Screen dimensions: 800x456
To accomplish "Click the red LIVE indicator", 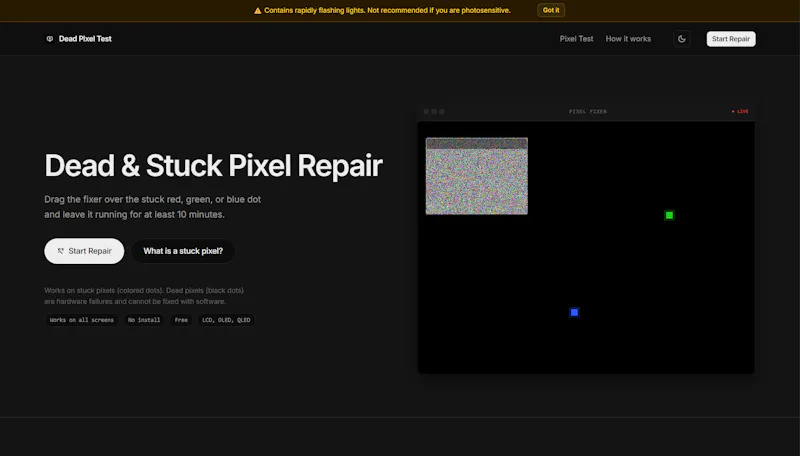I will click(740, 111).
